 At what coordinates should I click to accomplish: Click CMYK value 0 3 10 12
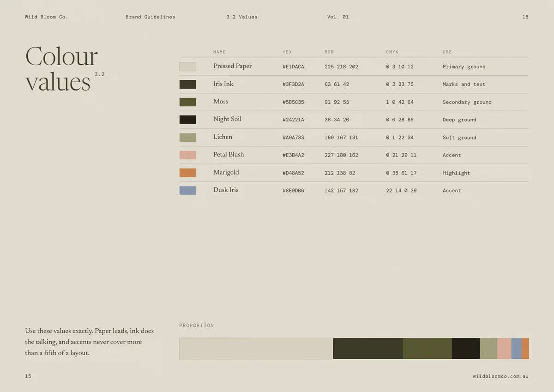pyautogui.click(x=400, y=67)
